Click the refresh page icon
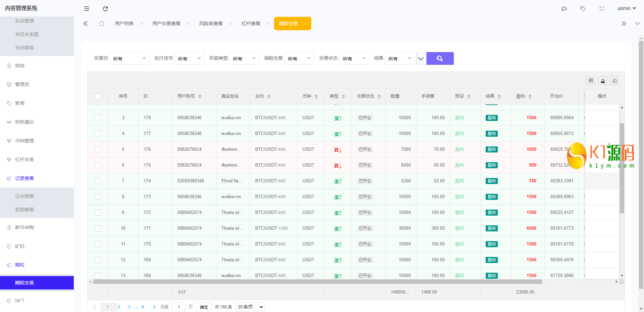The image size is (644, 312). [x=105, y=9]
